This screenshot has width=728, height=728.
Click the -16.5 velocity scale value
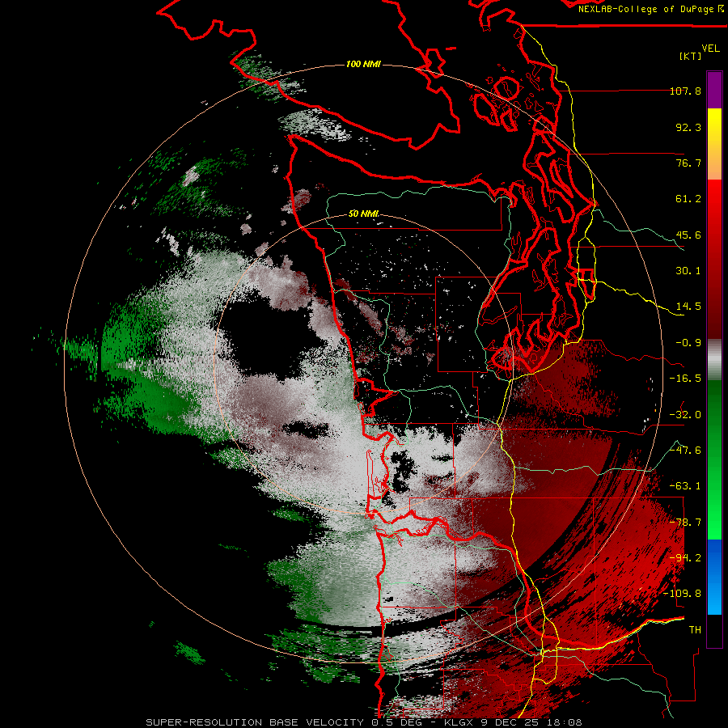pyautogui.click(x=685, y=379)
